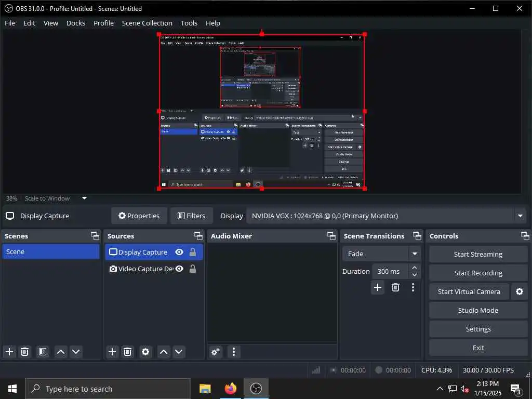This screenshot has height=399, width=532.
Task: Move source up arrow in Sources panel
Action: (x=164, y=352)
